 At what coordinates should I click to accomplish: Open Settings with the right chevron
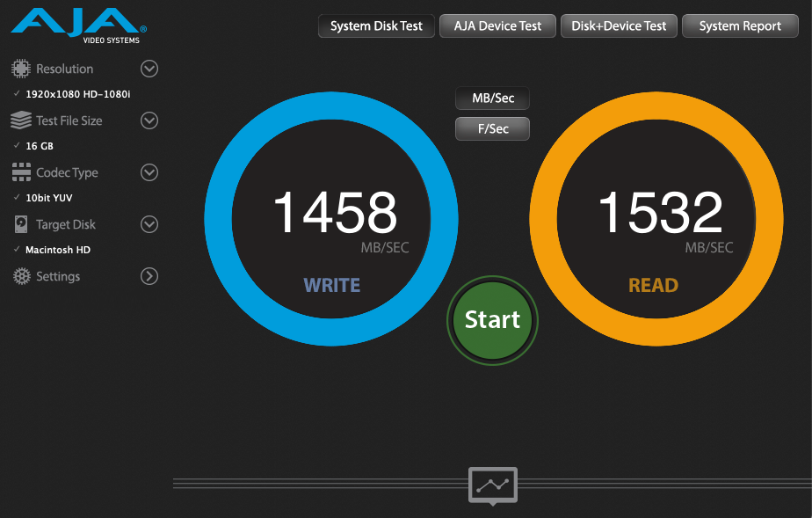point(149,276)
